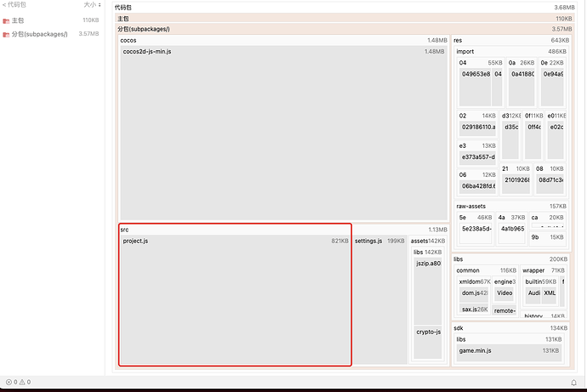
Task: Select the 5e238a5d file block
Action: tap(476, 233)
